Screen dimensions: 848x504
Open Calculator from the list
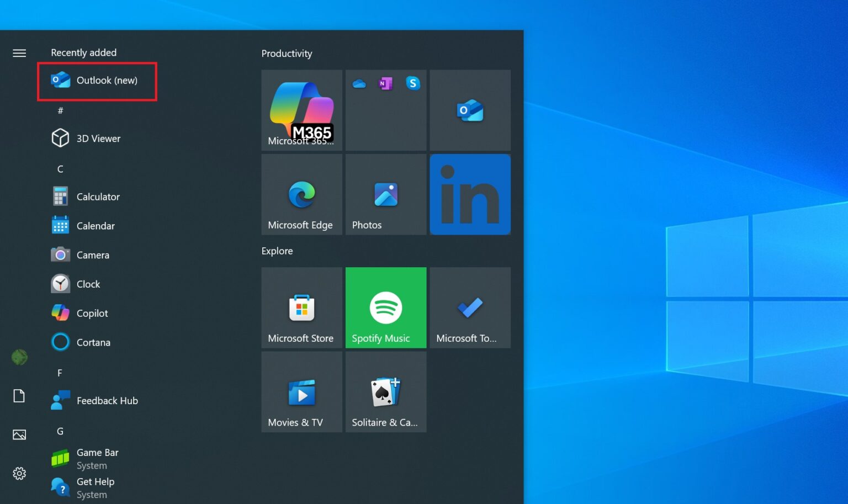click(98, 197)
